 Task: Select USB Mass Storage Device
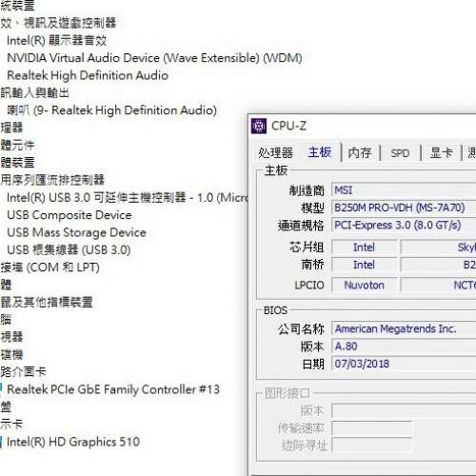76,232
